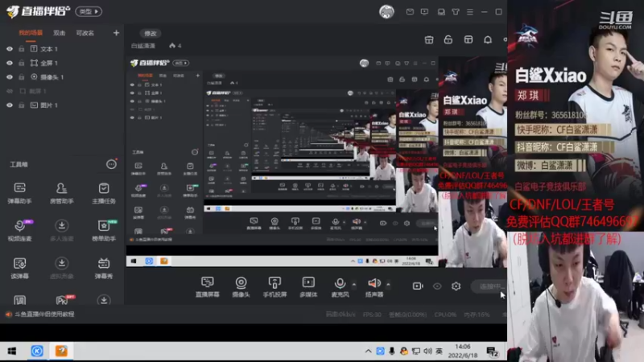Image resolution: width=644 pixels, height=362 pixels.
Task: Select the 文本 1 source row
Action: point(62,49)
